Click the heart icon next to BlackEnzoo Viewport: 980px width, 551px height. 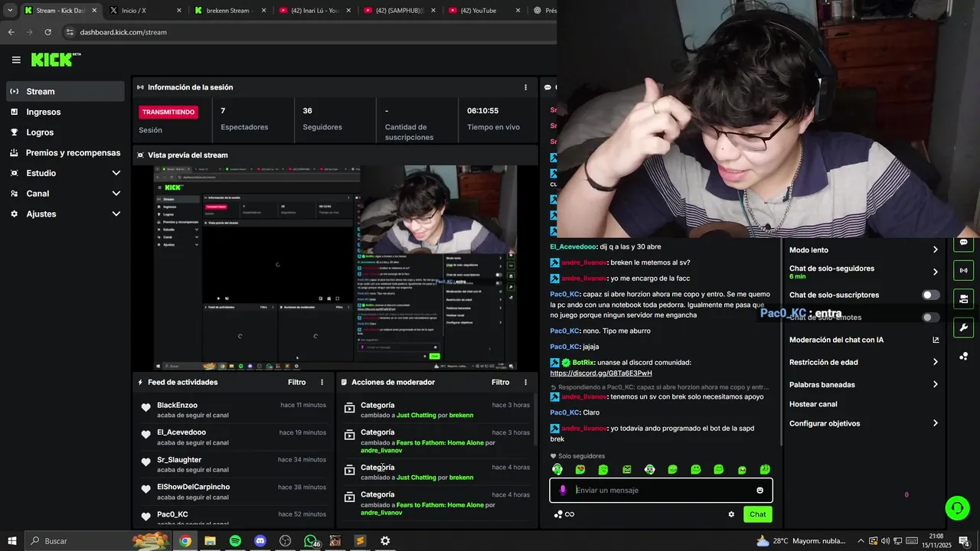(x=145, y=408)
